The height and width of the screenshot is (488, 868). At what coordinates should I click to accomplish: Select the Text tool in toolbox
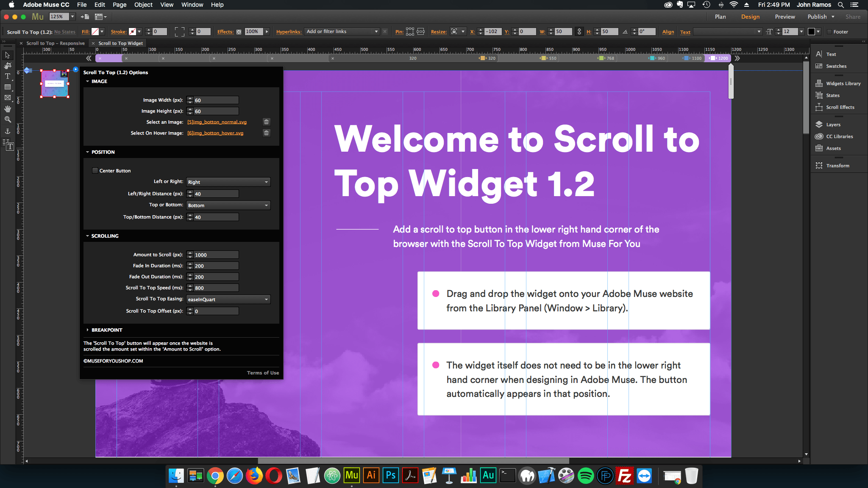[8, 76]
